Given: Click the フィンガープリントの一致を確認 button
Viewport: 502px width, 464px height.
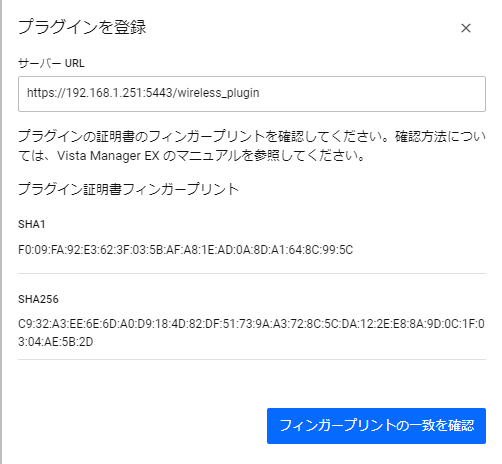Looking at the screenshot, I should pyautogui.click(x=376, y=426).
